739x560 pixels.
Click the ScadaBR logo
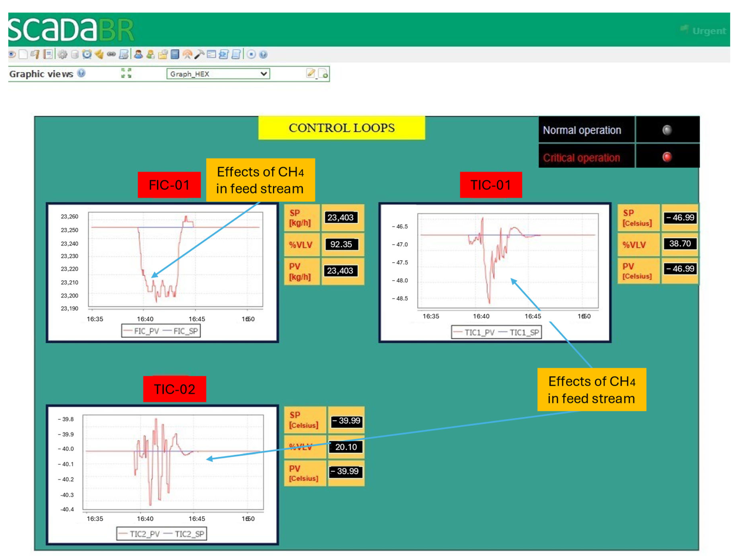coord(71,29)
